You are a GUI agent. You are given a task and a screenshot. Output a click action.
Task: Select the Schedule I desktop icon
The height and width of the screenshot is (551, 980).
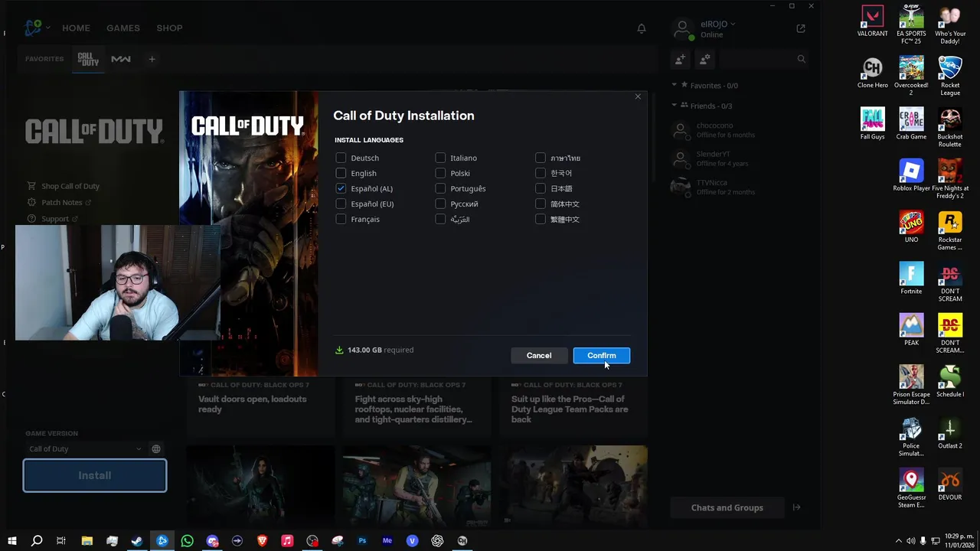pos(950,380)
